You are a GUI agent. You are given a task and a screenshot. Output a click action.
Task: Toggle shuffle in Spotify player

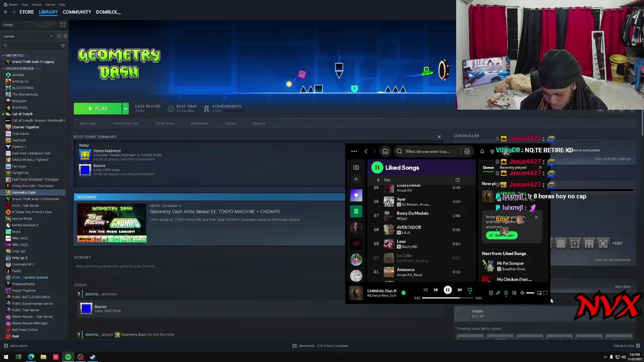pos(425,290)
